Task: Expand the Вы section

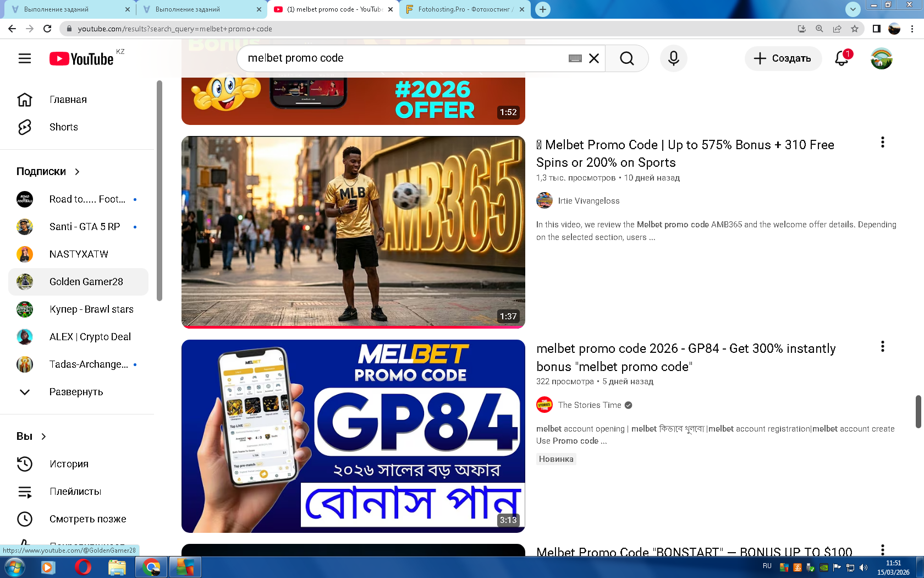Action: pos(31,437)
